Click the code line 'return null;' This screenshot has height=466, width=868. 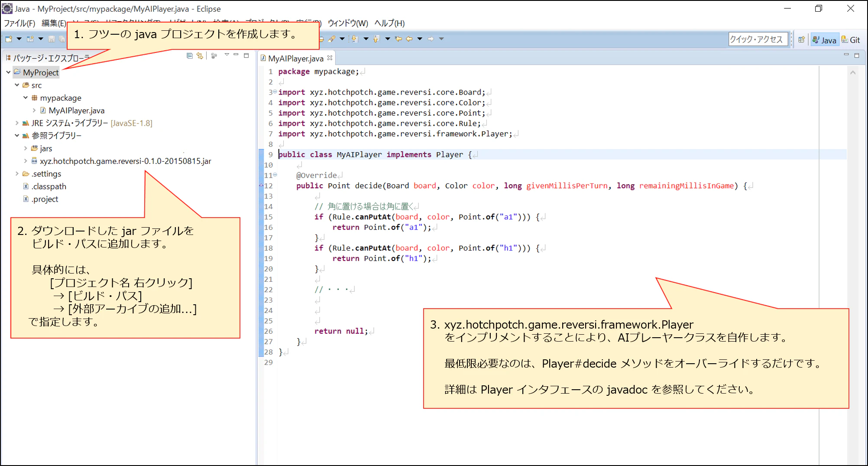point(341,331)
